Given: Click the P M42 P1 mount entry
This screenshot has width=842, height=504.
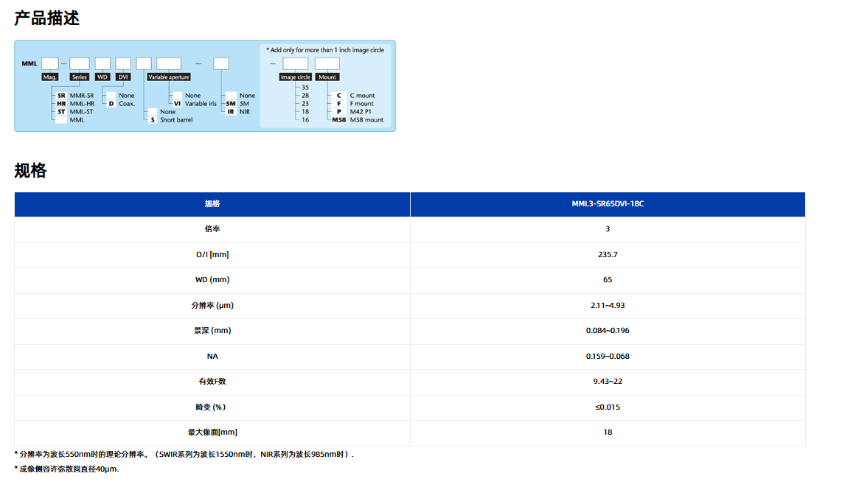Looking at the screenshot, I should click(353, 112).
